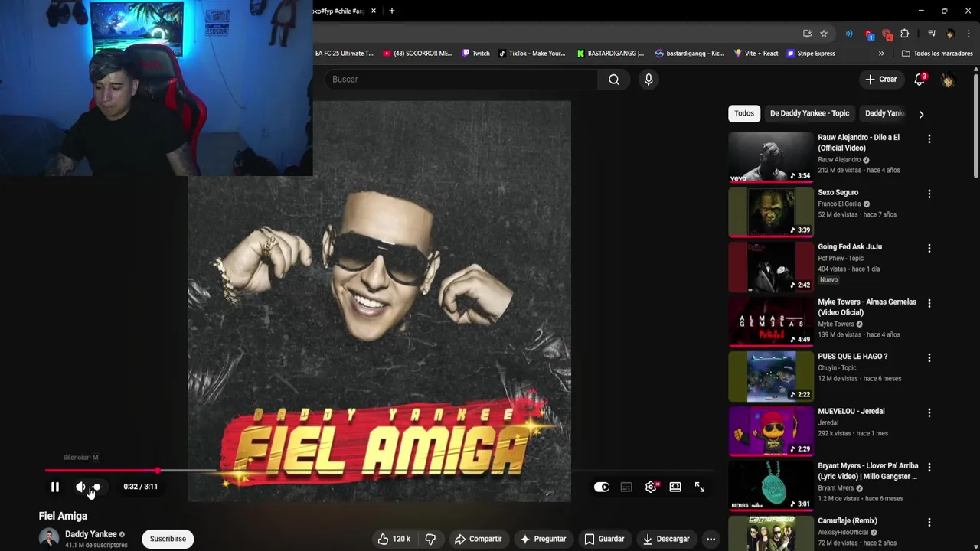Image resolution: width=980 pixels, height=551 pixels.
Task: Dislike the video
Action: coord(430,539)
